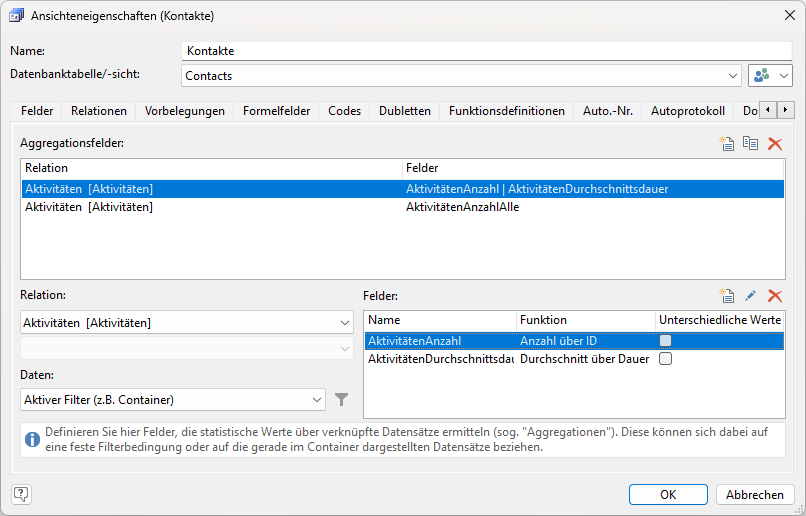Edit the selected field with pencil icon
The image size is (806, 516).
[x=751, y=296]
